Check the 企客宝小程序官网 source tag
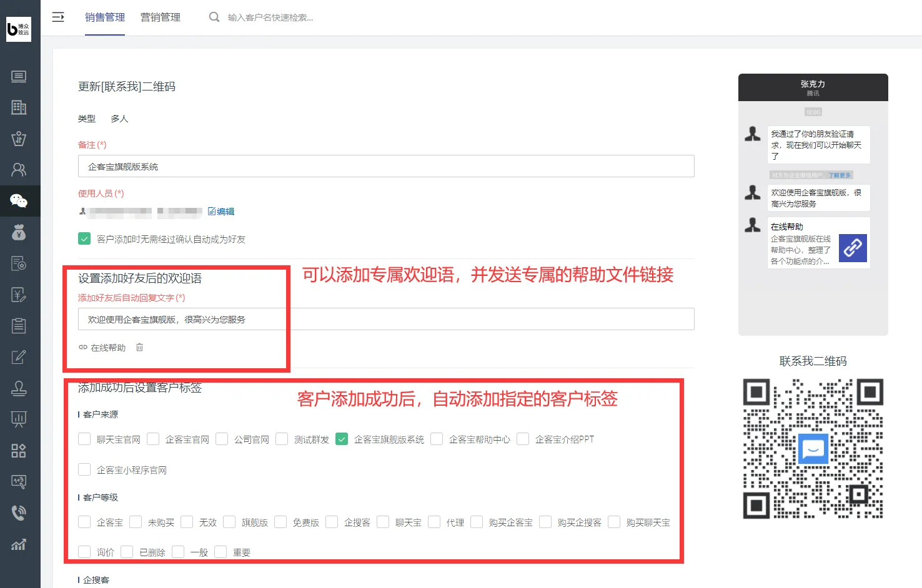 84,469
